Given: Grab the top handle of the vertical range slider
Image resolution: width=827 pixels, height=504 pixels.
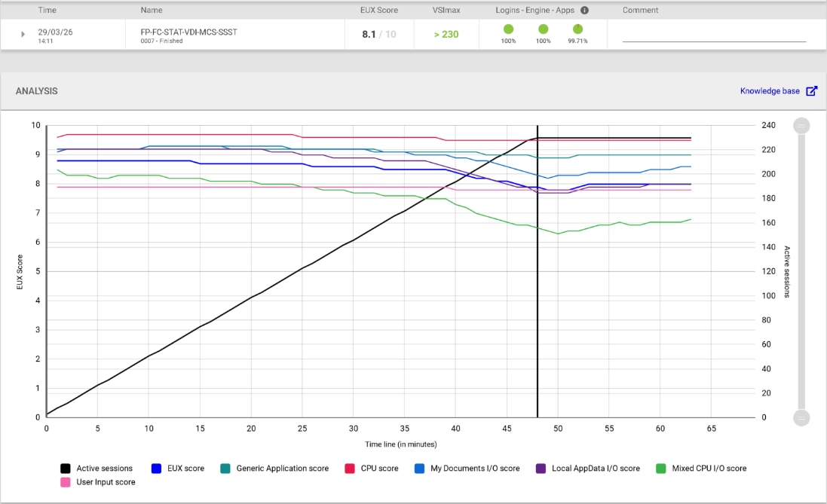Looking at the screenshot, I should click(801, 126).
